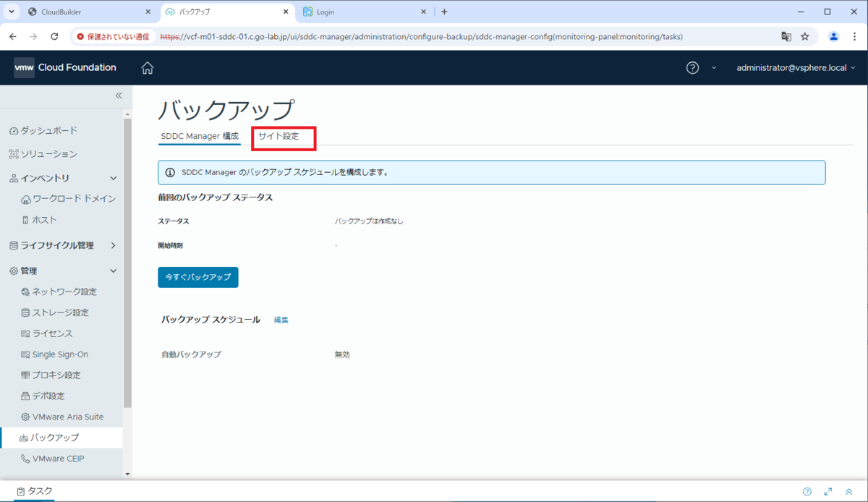Go to the Cloud Foundation home icon
Image resolution: width=868 pixels, height=502 pixels.
148,68
